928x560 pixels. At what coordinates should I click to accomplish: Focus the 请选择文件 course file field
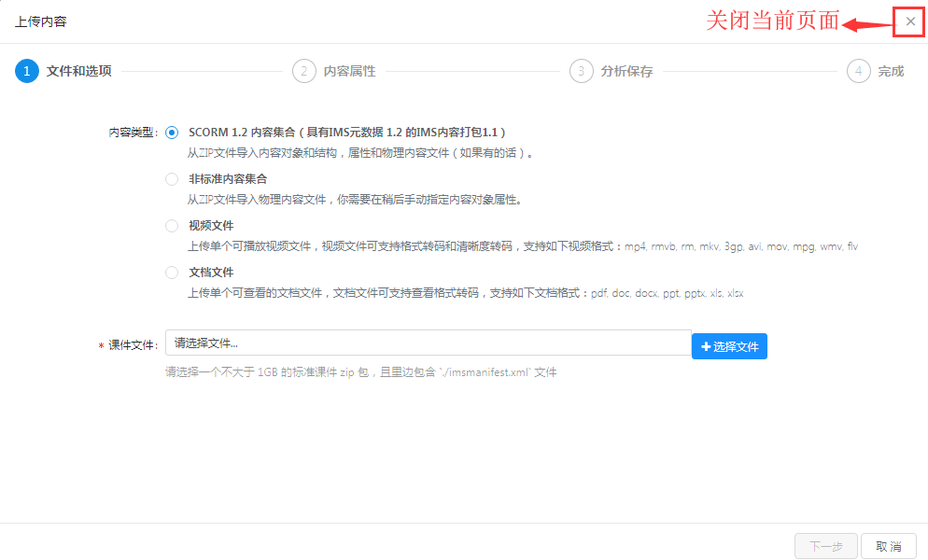tap(428, 343)
